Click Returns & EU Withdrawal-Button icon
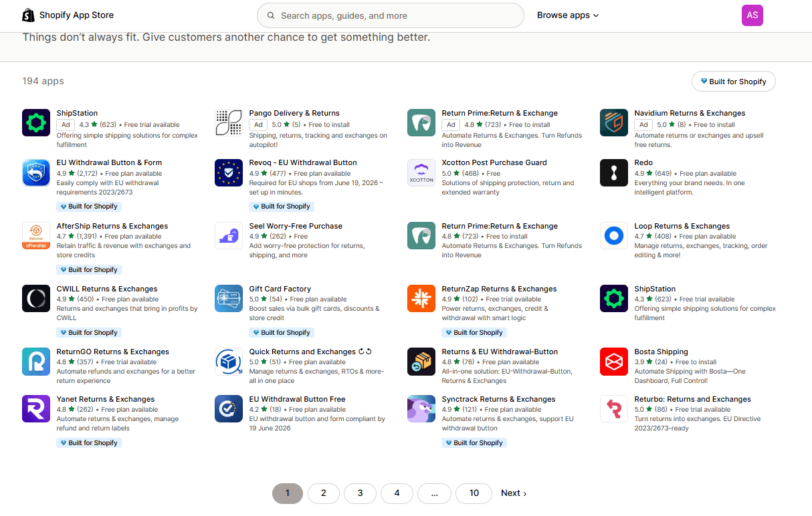812x516 pixels. (x=421, y=362)
